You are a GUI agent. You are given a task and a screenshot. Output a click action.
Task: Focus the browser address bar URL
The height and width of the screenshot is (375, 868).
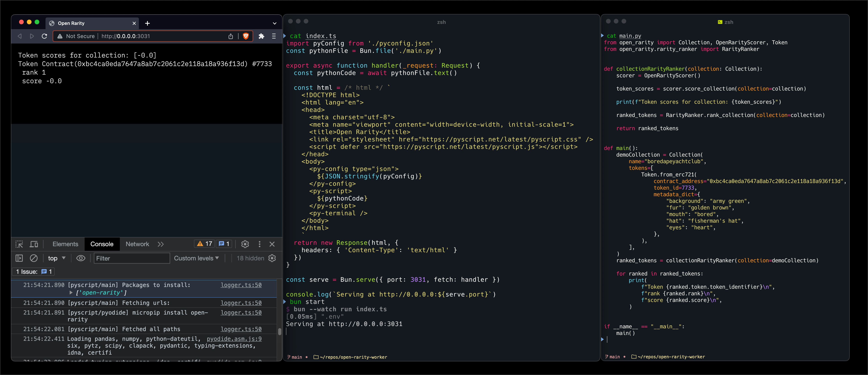125,36
